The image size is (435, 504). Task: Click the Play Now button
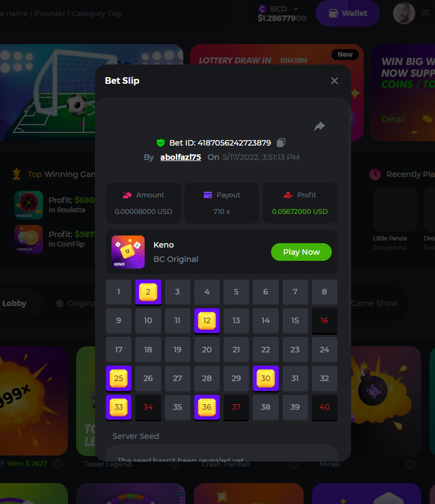[x=301, y=252]
